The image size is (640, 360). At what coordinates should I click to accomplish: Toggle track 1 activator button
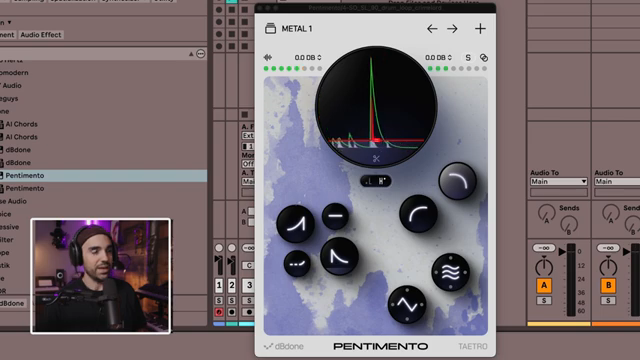[219, 285]
